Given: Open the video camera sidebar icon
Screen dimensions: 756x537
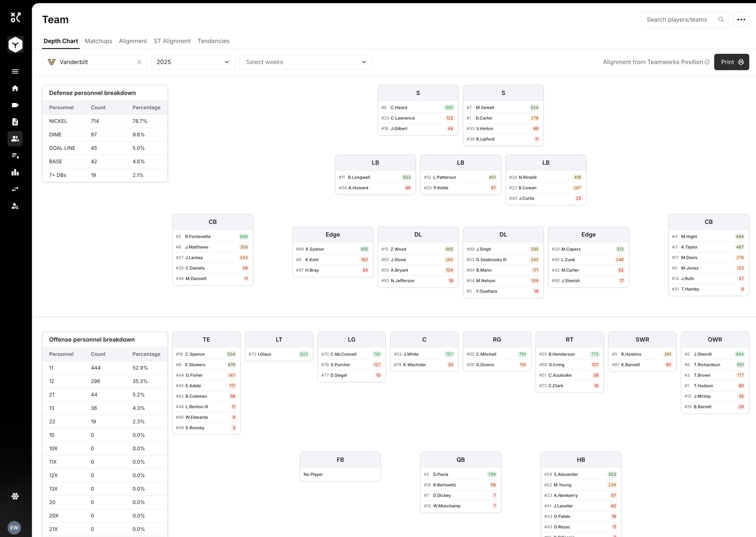Looking at the screenshot, I should [x=15, y=105].
